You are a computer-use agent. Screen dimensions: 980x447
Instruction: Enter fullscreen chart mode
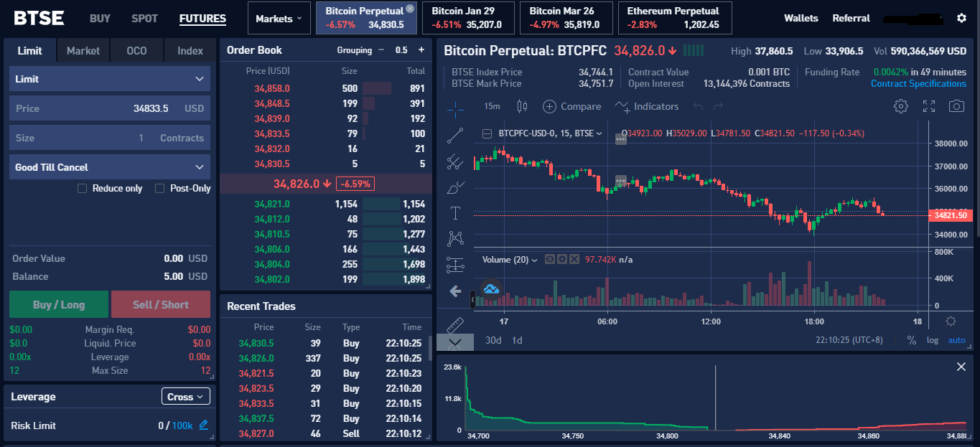(929, 106)
